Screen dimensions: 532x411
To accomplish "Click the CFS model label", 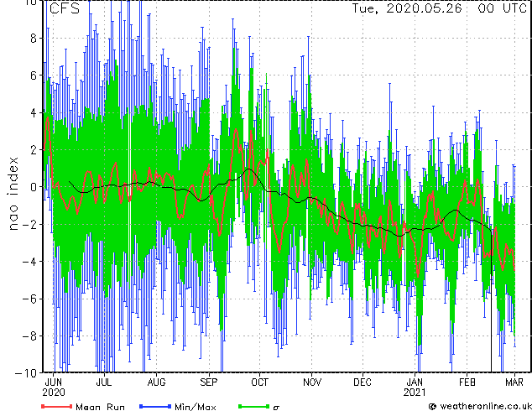I will pyautogui.click(x=65, y=8).
